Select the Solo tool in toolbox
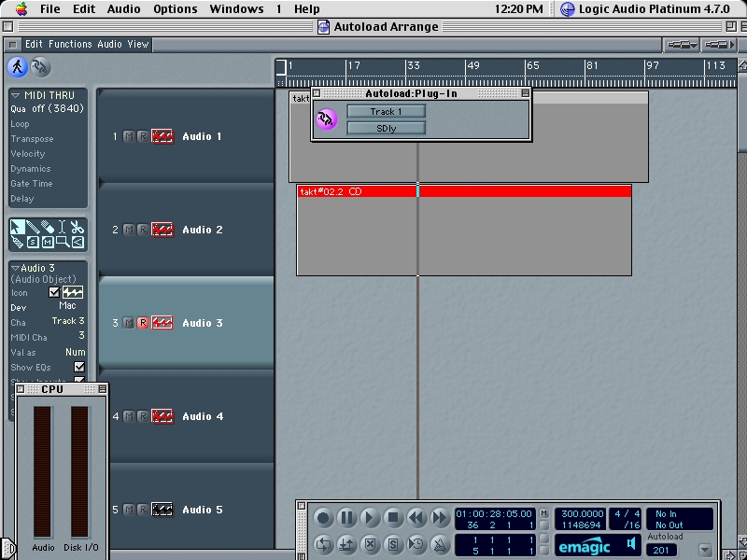 (33, 242)
